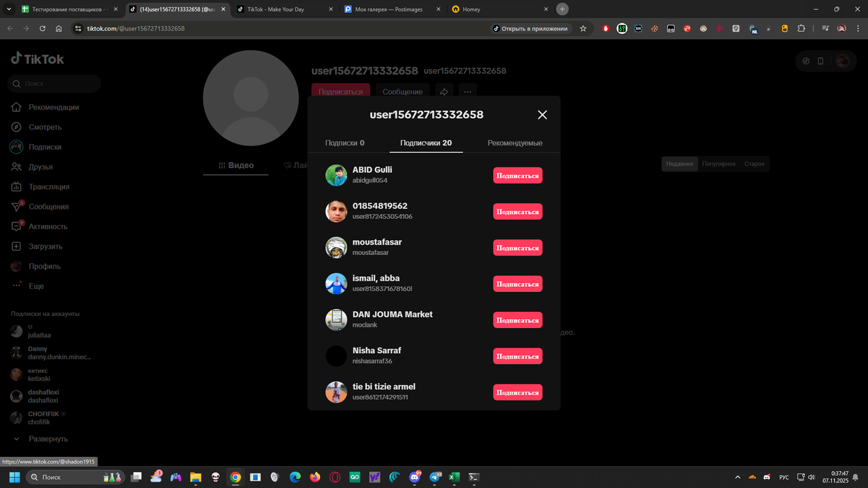Follow ABID Gulli with Подписаться button
The image size is (868, 488).
pos(517,176)
